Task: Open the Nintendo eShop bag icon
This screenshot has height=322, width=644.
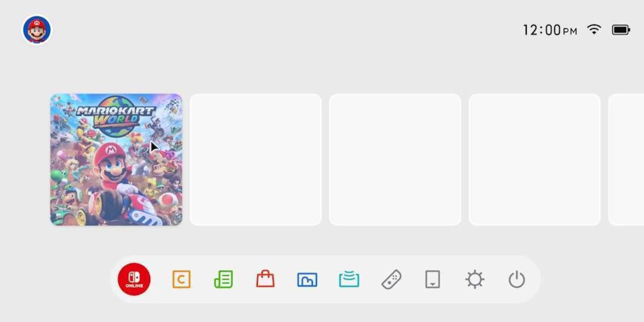Action: pyautogui.click(x=265, y=279)
